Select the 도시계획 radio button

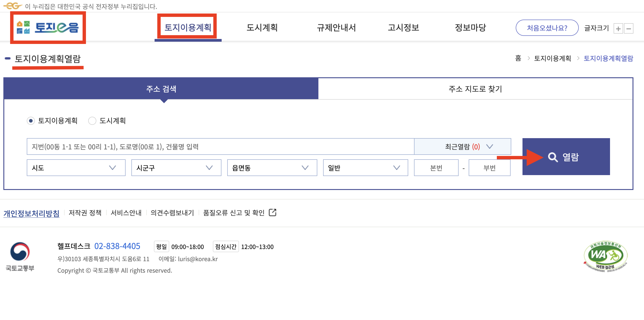tap(92, 121)
